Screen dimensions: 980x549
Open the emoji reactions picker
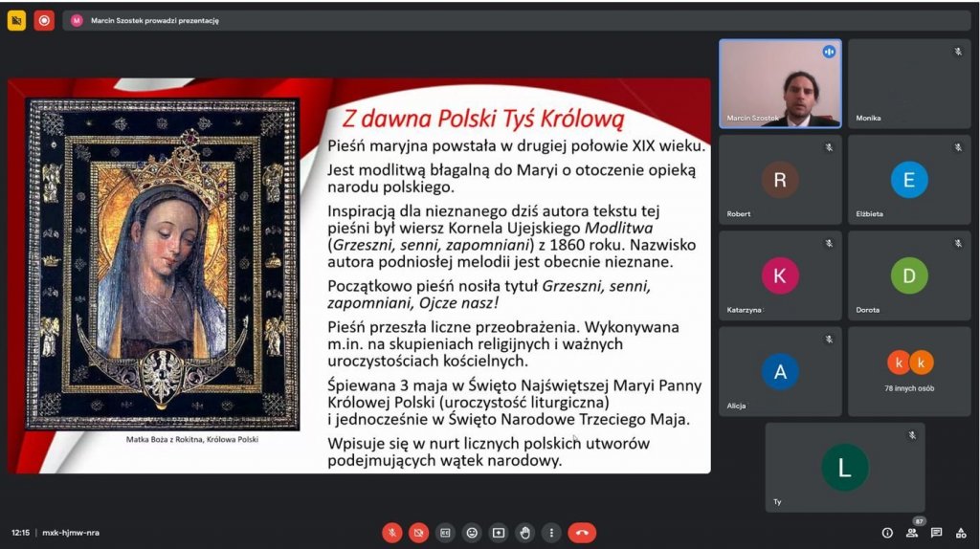coord(472,533)
